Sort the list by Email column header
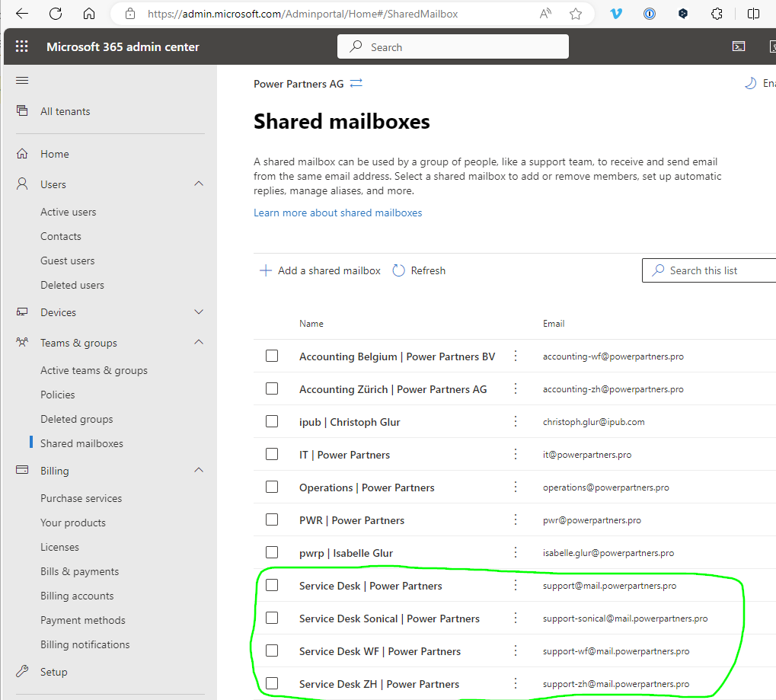 (554, 323)
